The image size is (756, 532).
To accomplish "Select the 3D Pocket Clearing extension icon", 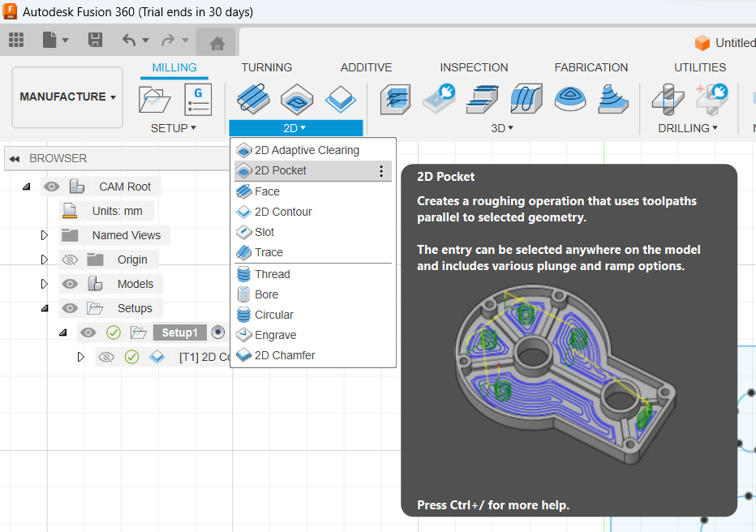I will (x=439, y=98).
